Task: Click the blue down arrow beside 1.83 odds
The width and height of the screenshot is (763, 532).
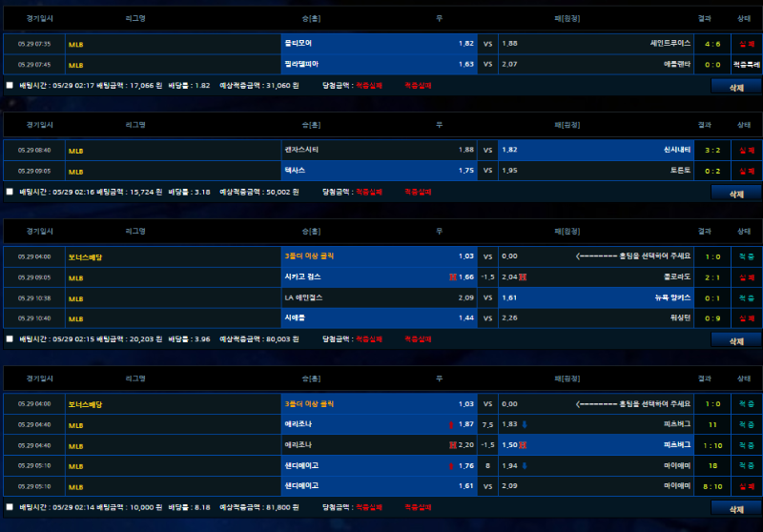Action: [x=525, y=424]
